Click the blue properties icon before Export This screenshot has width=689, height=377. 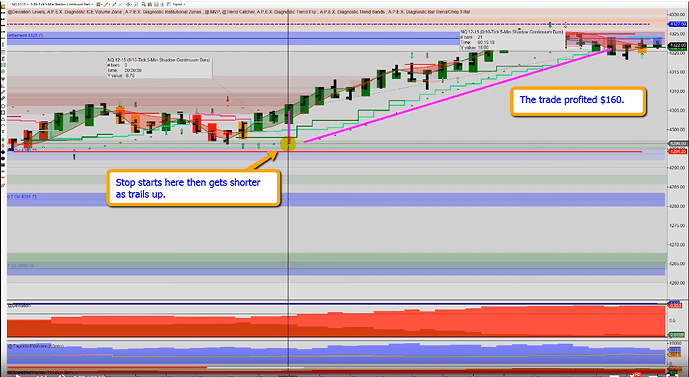coord(168,4)
